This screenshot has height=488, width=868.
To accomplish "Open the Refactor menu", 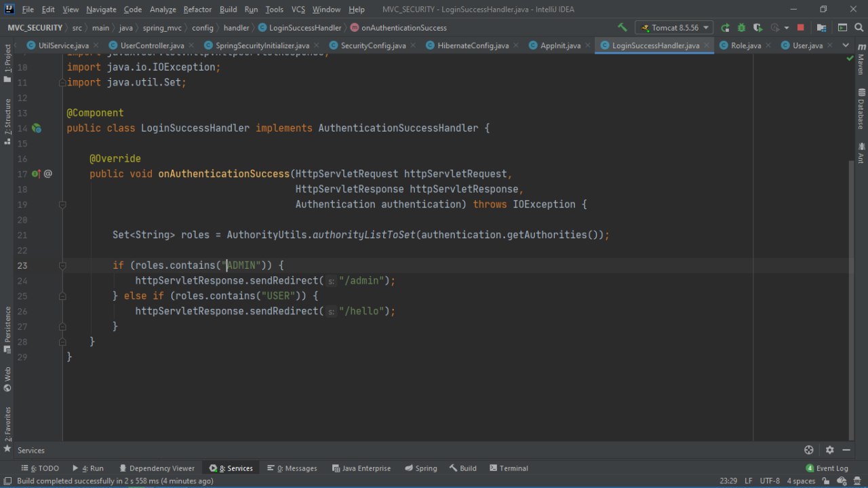I will pyautogui.click(x=197, y=10).
